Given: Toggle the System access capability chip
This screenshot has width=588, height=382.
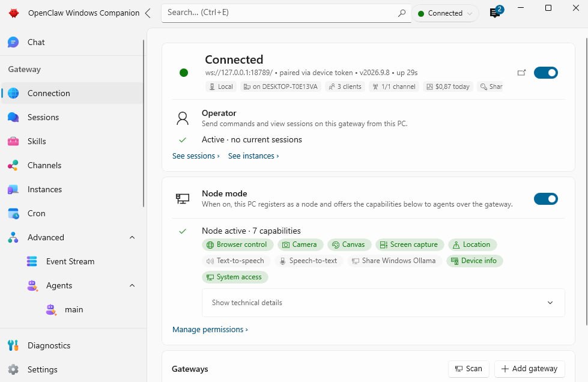Looking at the screenshot, I should coord(235,277).
